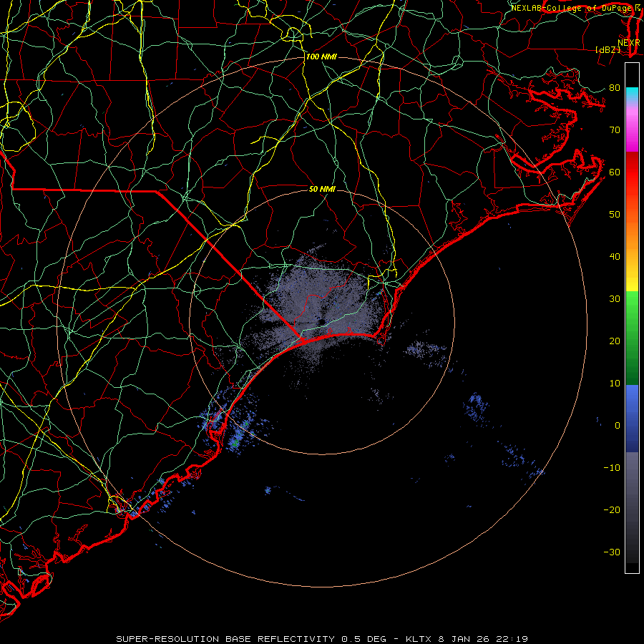Click the 50 value on the dBZ scale
Viewport: 644px width, 644px height.
(615, 215)
